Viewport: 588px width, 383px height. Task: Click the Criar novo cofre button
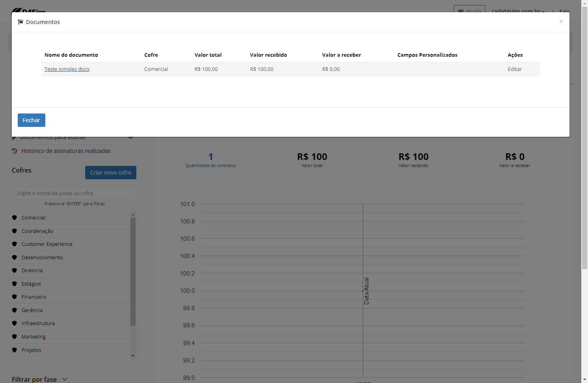[111, 173]
